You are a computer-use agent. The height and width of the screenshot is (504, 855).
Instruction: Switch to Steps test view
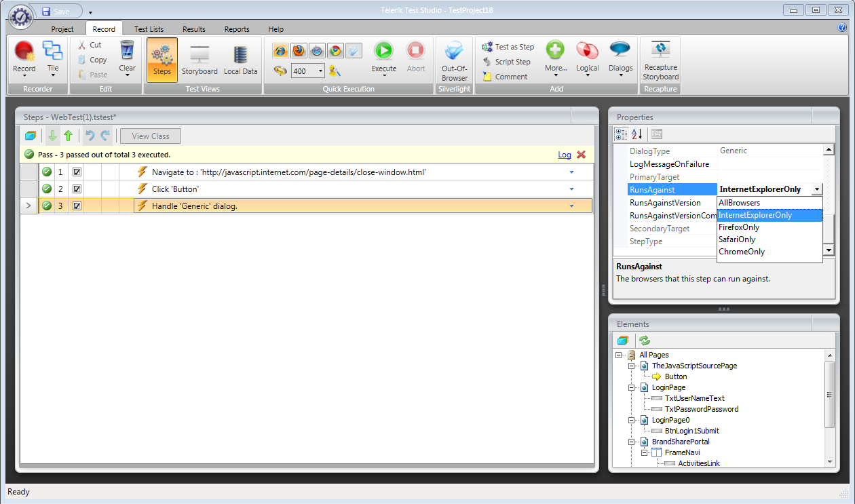(162, 60)
